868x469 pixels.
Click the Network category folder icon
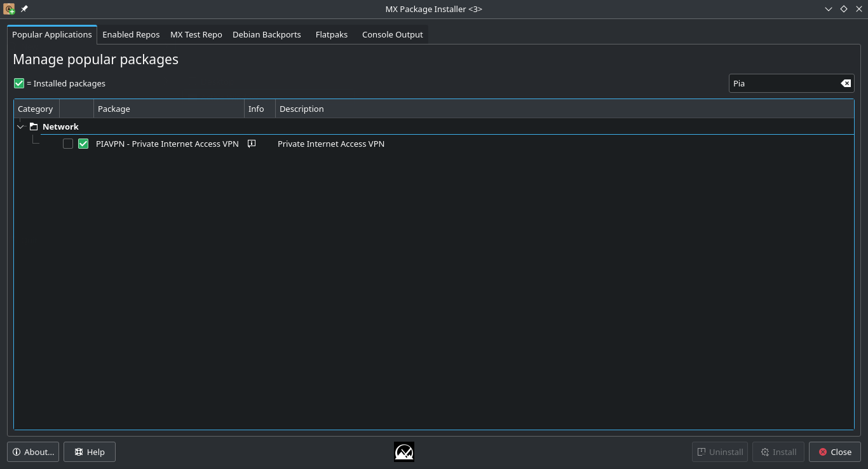pyautogui.click(x=34, y=126)
